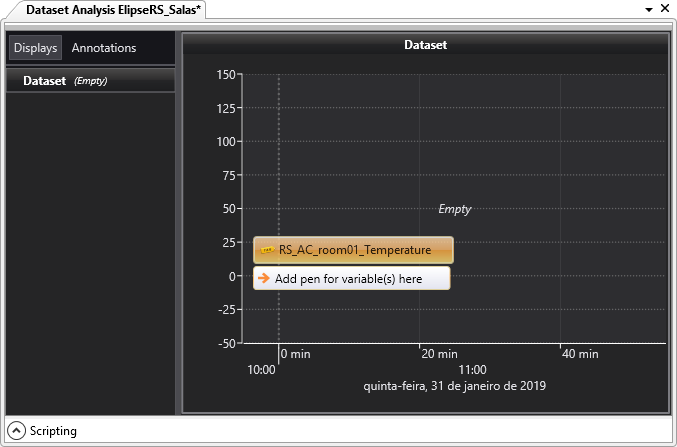The image size is (677, 447).
Task: Click the Empty text in chart area
Action: coord(455,209)
